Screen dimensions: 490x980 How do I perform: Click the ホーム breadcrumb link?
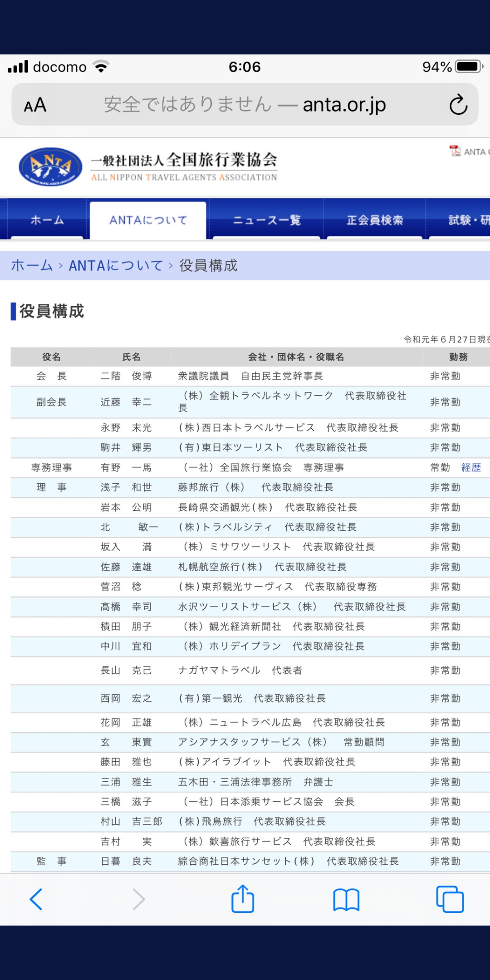click(x=32, y=265)
